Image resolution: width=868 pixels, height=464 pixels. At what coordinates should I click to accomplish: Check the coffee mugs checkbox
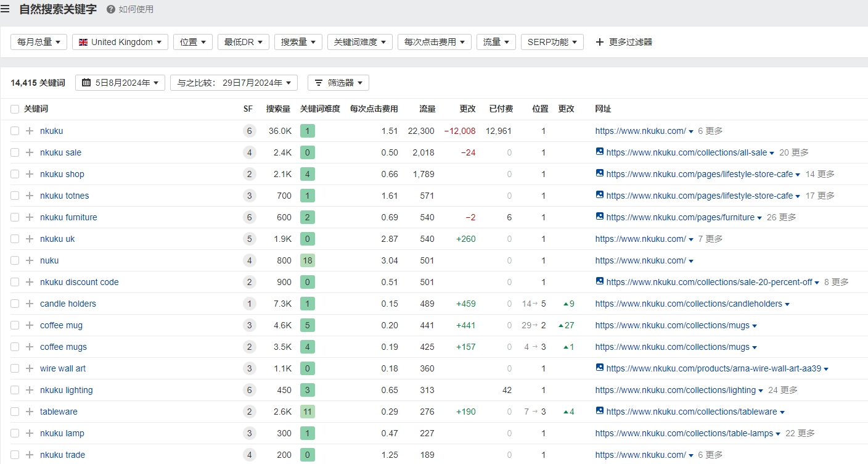click(x=15, y=347)
